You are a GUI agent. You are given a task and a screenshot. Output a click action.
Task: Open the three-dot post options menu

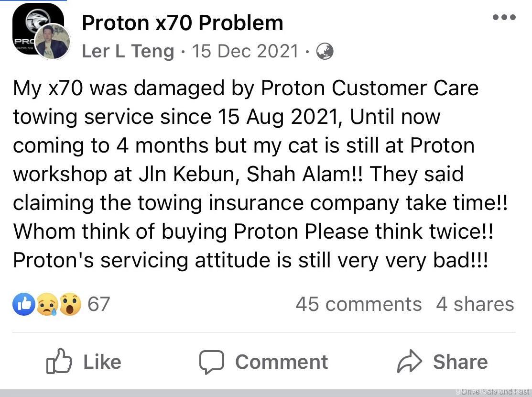coord(504,18)
